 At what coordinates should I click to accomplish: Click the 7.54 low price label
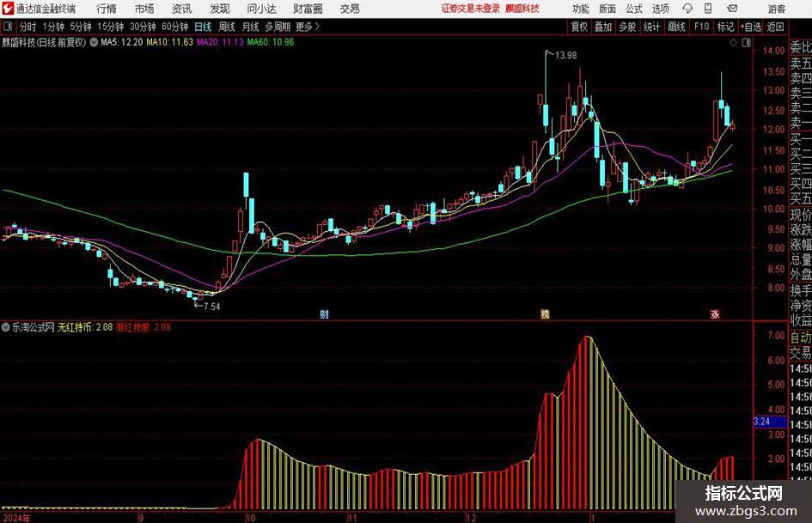[211, 307]
